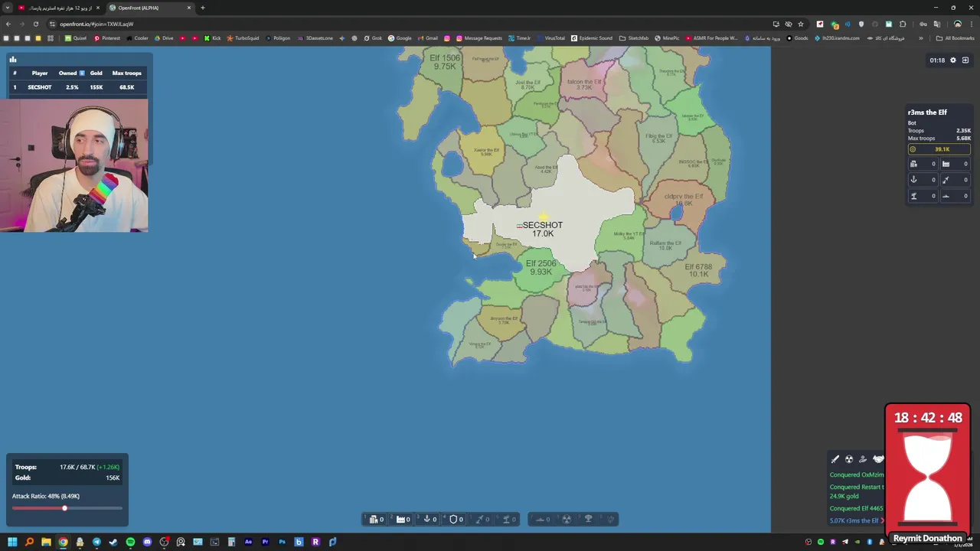Image resolution: width=980 pixels, height=551 pixels.
Task: Select the MIRV build slot
Action: point(610,520)
